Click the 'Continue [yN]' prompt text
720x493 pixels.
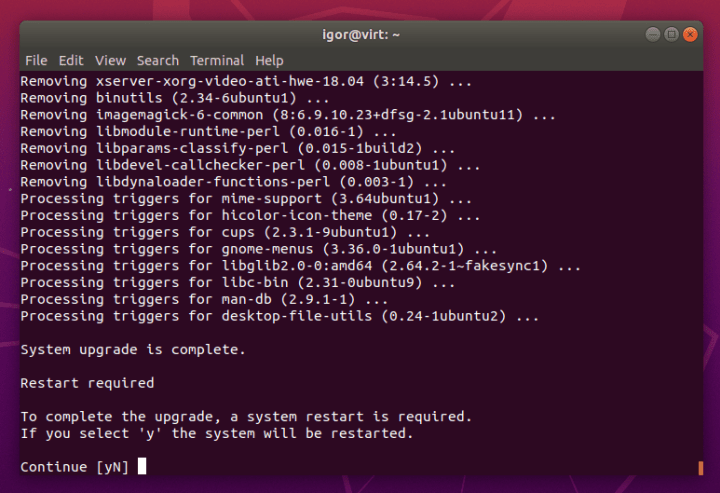pyautogui.click(x=74, y=467)
